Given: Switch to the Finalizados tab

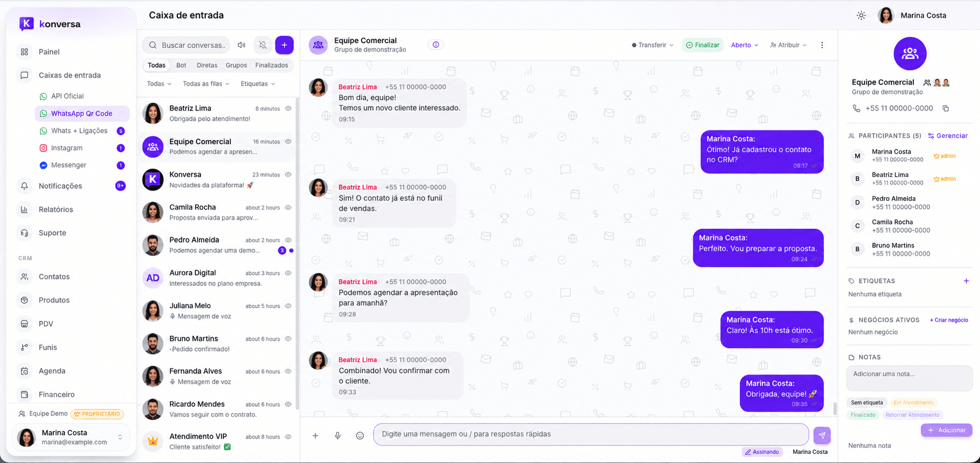Looking at the screenshot, I should pyautogui.click(x=272, y=66).
